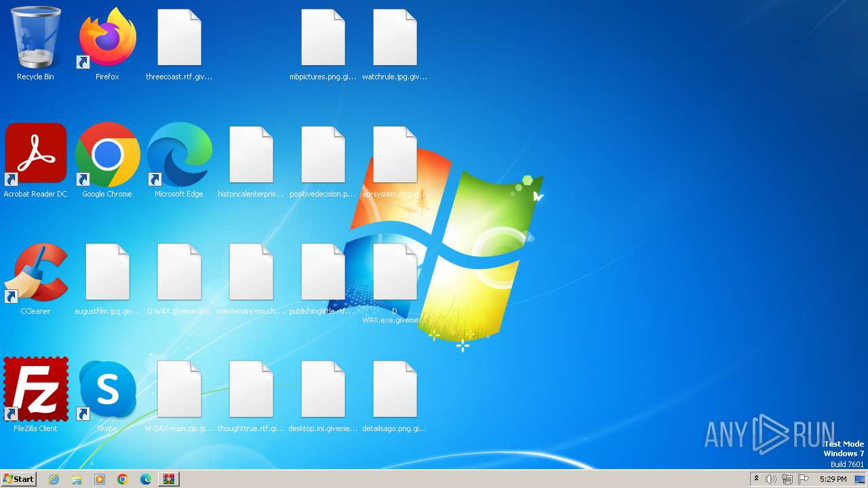The image size is (868, 488).
Task: Select the mbpictures.png file icon
Action: coord(323,38)
